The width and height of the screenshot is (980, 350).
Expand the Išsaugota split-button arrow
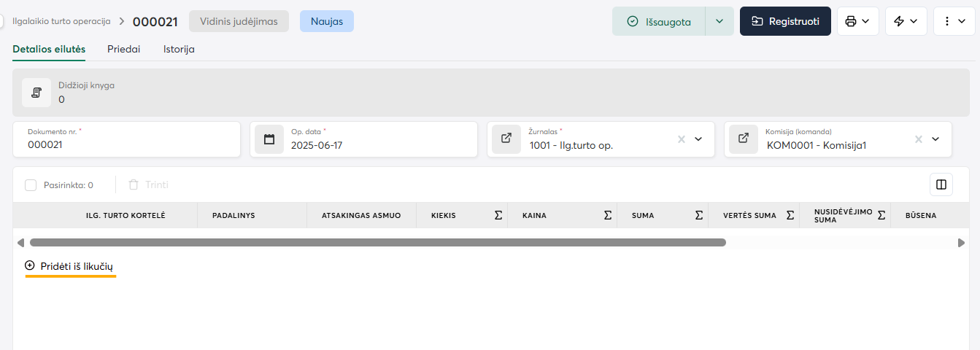[x=719, y=21]
